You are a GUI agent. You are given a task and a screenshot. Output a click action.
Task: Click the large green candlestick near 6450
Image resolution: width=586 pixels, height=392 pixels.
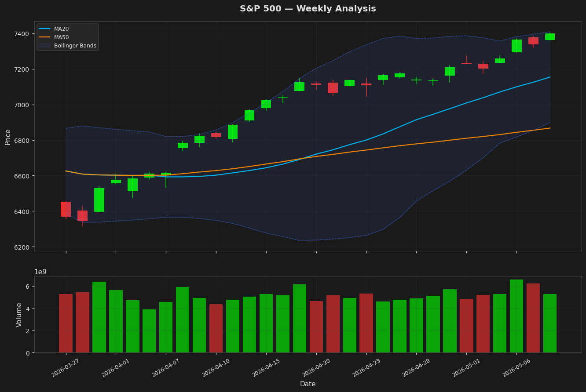click(x=99, y=200)
